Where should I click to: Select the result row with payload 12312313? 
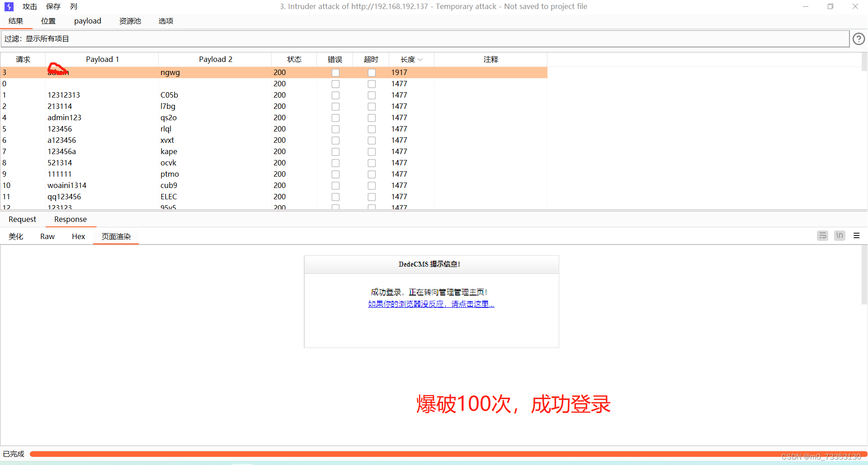pyautogui.click(x=274, y=95)
